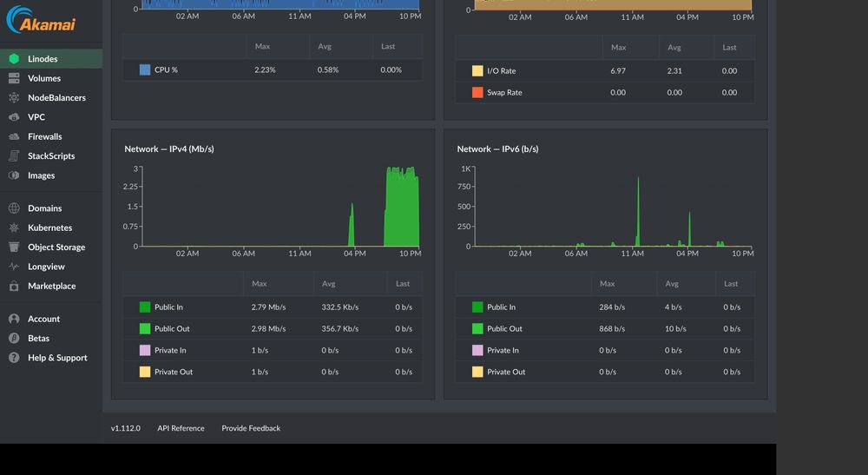This screenshot has width=868, height=475.
Task: Click the Kubernetes wheel icon
Action: click(x=15, y=228)
